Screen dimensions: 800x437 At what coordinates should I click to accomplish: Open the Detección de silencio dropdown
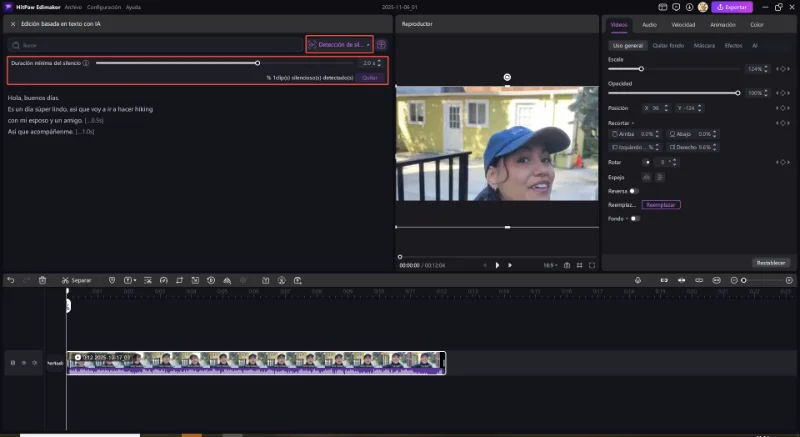coord(340,45)
